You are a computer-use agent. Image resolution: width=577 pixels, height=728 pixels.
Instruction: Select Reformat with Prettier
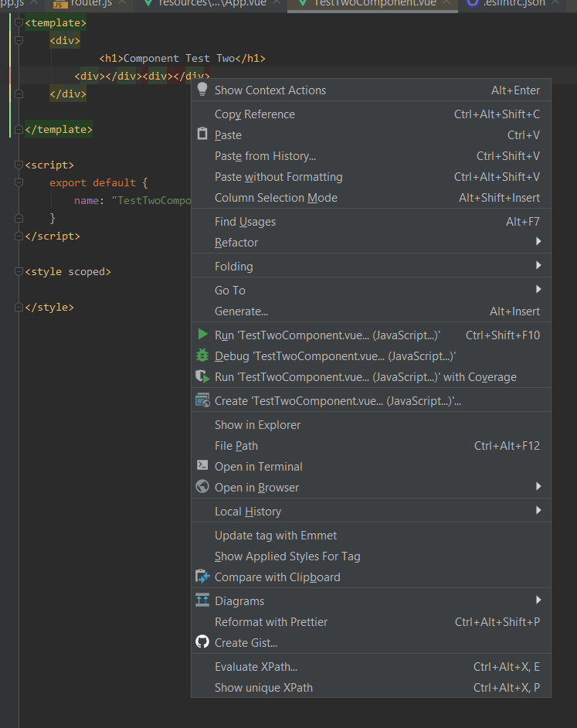[271, 621]
